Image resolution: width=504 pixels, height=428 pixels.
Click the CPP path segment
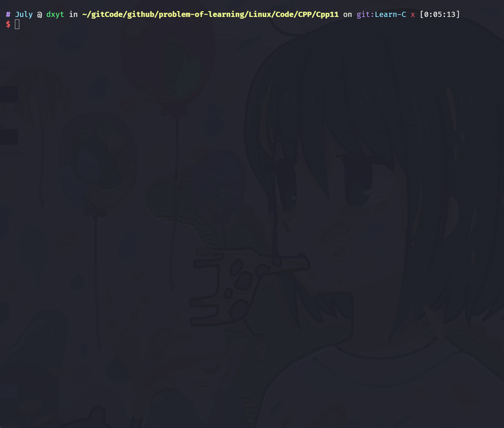coord(305,15)
